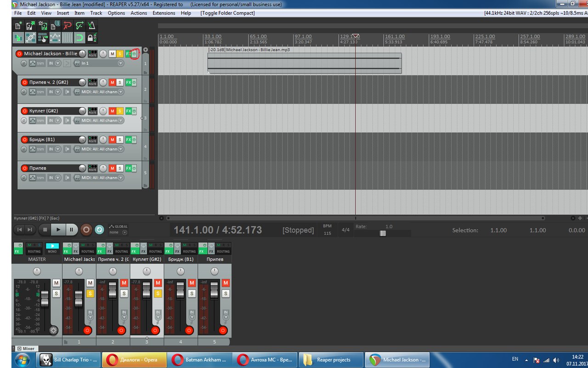The width and height of the screenshot is (588, 368).
Task: Click the Stop button in the transport
Action: (x=45, y=229)
